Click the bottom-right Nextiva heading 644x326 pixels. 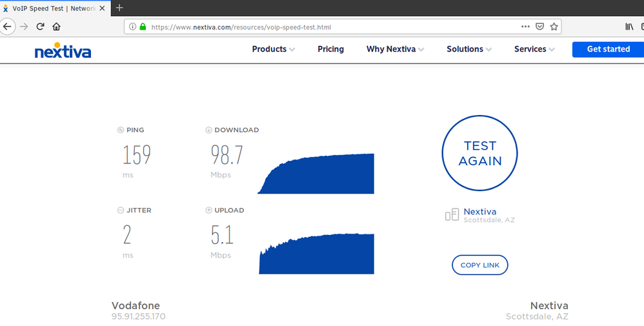pos(549,305)
